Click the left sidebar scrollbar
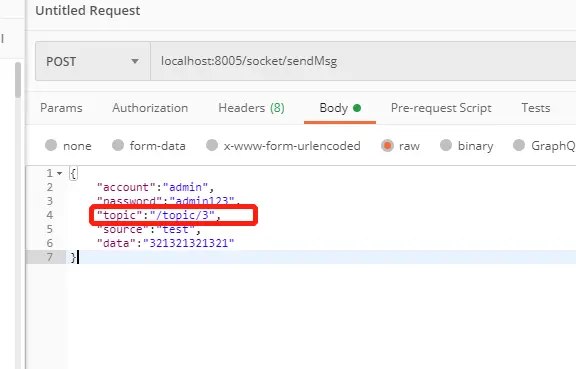The height and width of the screenshot is (369, 576). click(x=18, y=80)
